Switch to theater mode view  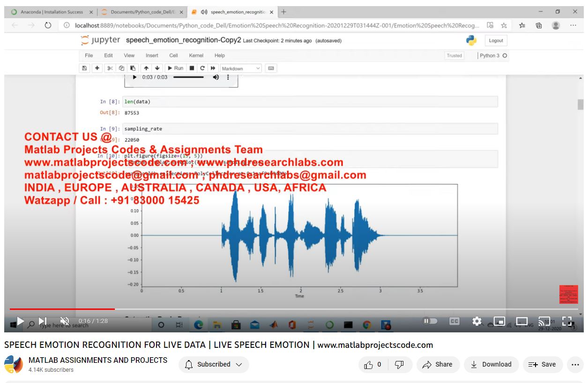coord(522,321)
